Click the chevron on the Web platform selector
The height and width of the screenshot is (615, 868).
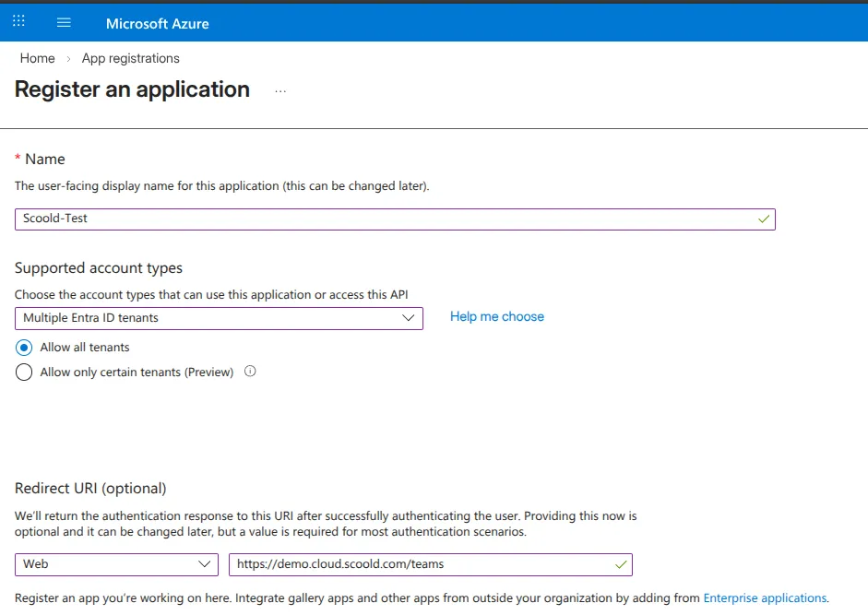click(205, 563)
